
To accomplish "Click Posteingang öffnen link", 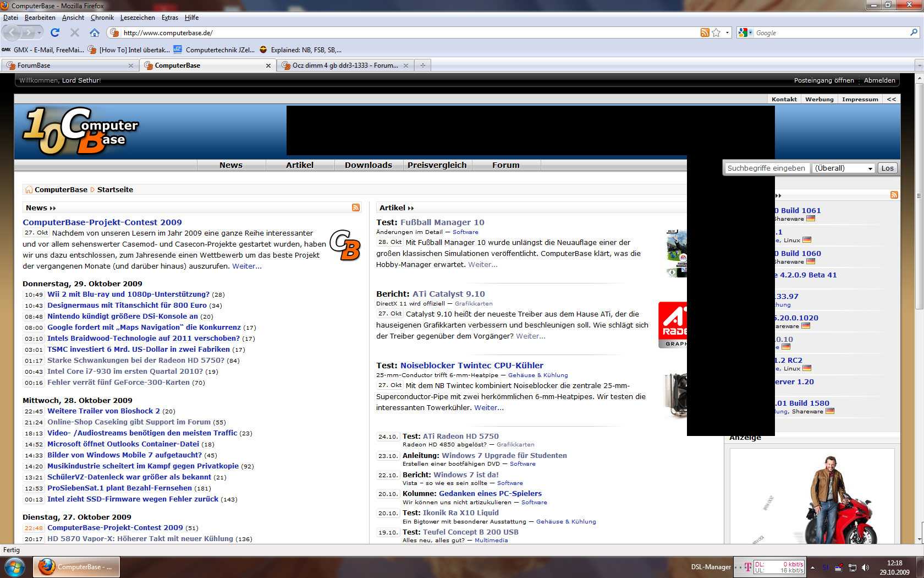I will tap(824, 80).
